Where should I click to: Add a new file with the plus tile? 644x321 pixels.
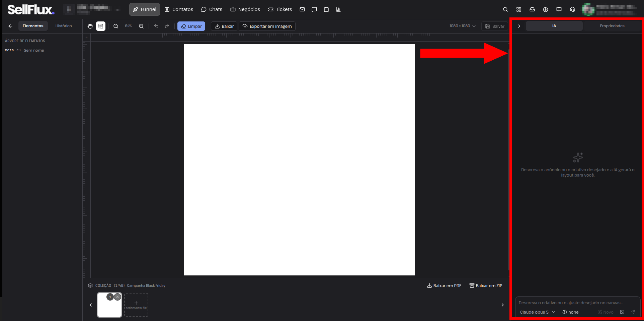136,305
